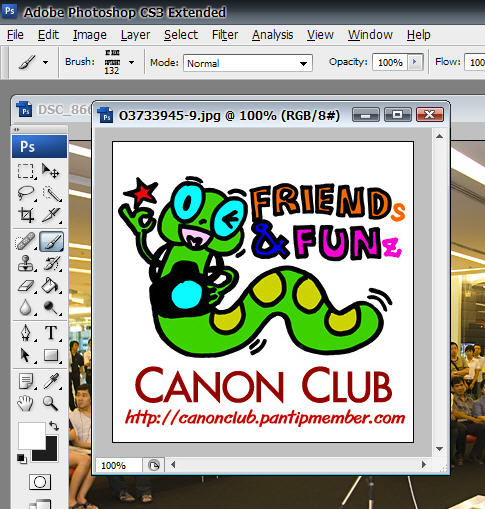Select the Dodge tool
485x509 pixels.
point(51,307)
